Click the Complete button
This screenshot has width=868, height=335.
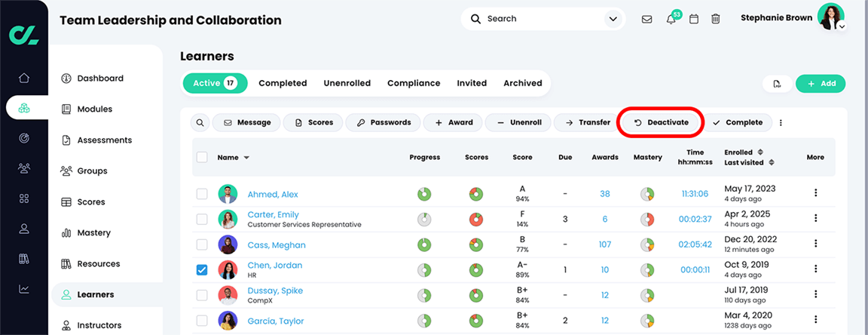pos(738,122)
